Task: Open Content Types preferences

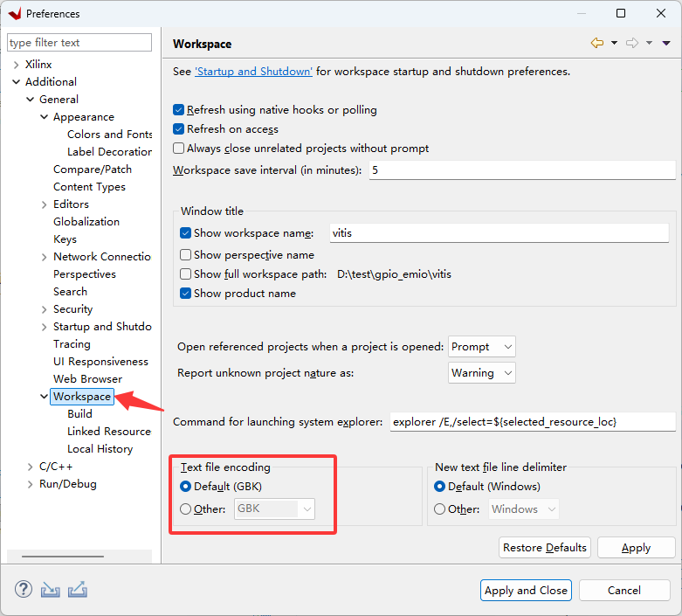Action: pyautogui.click(x=89, y=187)
